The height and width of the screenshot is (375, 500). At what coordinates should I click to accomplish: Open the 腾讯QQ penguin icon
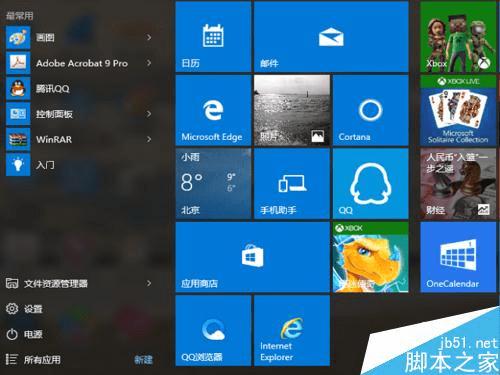click(x=18, y=88)
